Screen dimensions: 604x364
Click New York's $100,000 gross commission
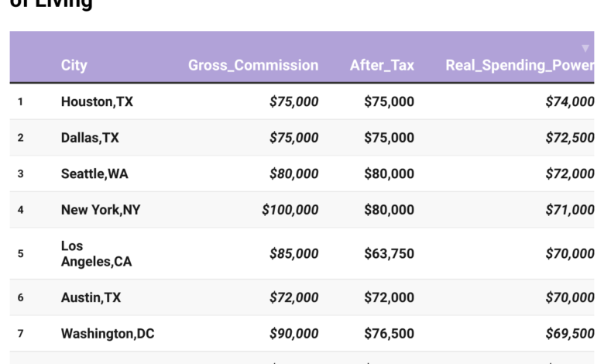point(290,210)
